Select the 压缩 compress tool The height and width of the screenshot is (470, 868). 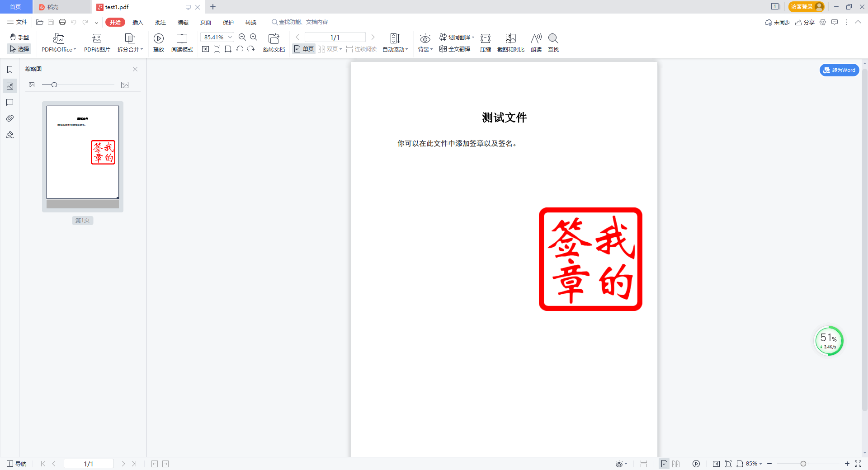tap(485, 43)
